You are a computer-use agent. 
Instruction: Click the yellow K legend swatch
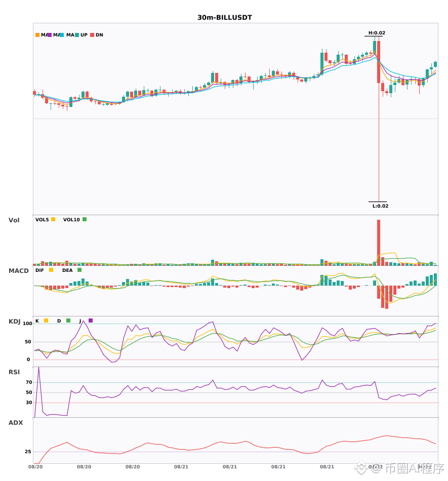[x=46, y=320]
